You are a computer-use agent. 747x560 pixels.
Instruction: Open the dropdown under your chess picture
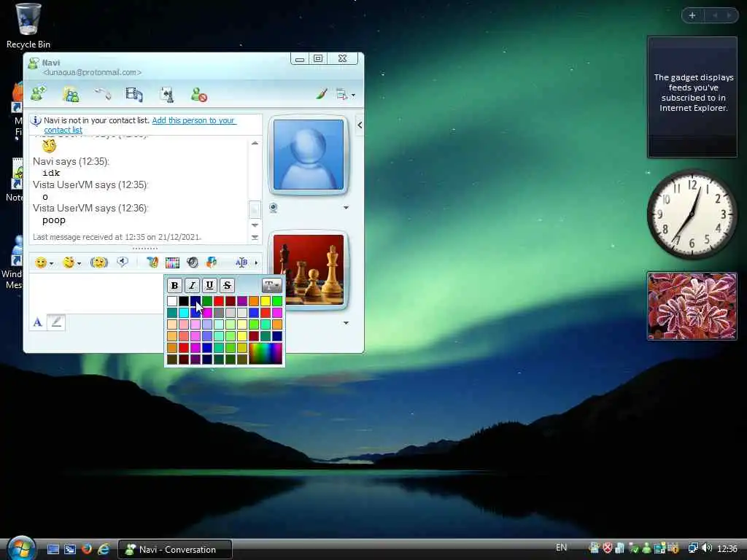(347, 323)
